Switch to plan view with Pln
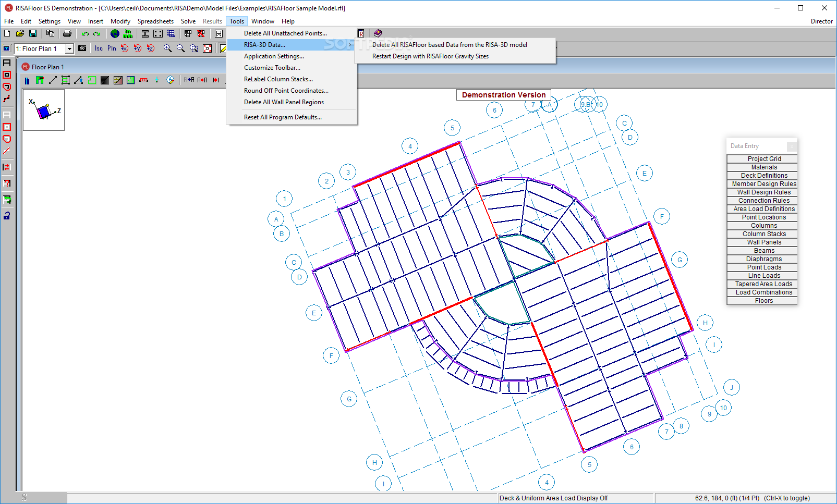 coord(112,48)
